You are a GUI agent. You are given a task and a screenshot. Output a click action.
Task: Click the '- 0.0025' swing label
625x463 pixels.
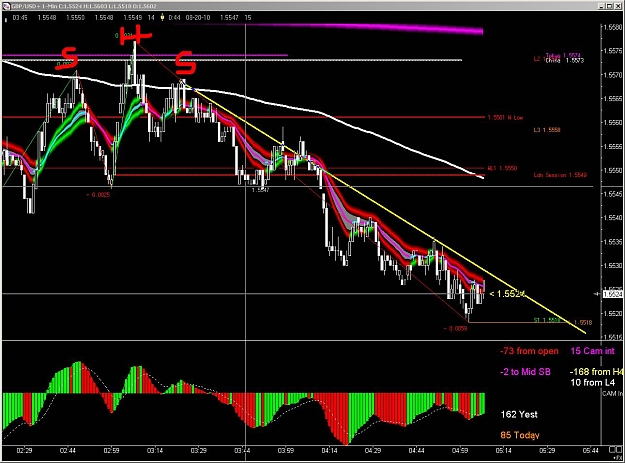click(x=98, y=195)
